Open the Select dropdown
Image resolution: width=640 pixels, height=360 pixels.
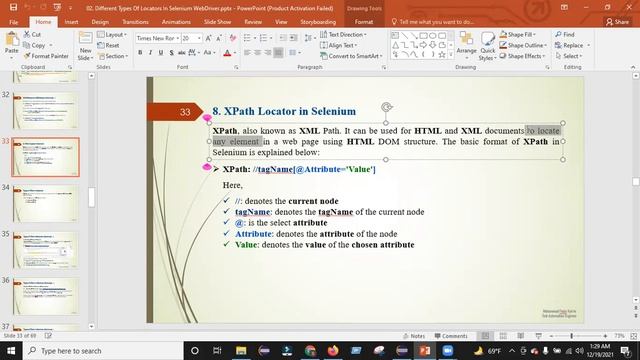click(569, 56)
